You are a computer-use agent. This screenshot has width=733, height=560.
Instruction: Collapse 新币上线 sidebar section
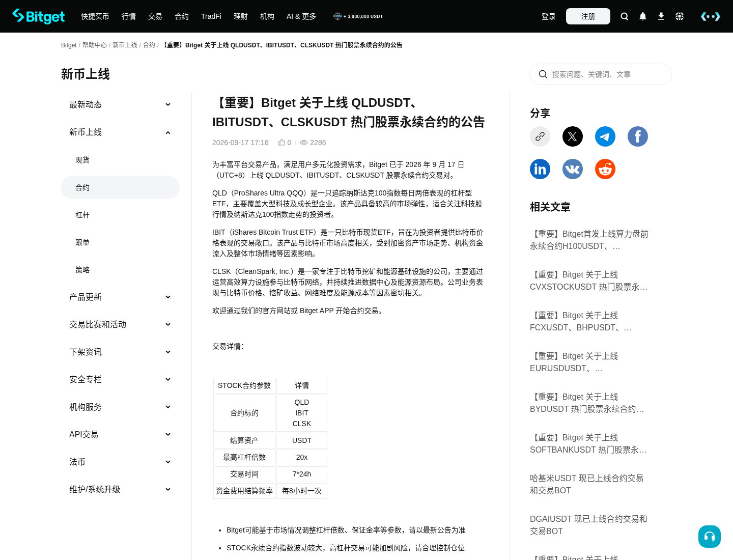120,132
